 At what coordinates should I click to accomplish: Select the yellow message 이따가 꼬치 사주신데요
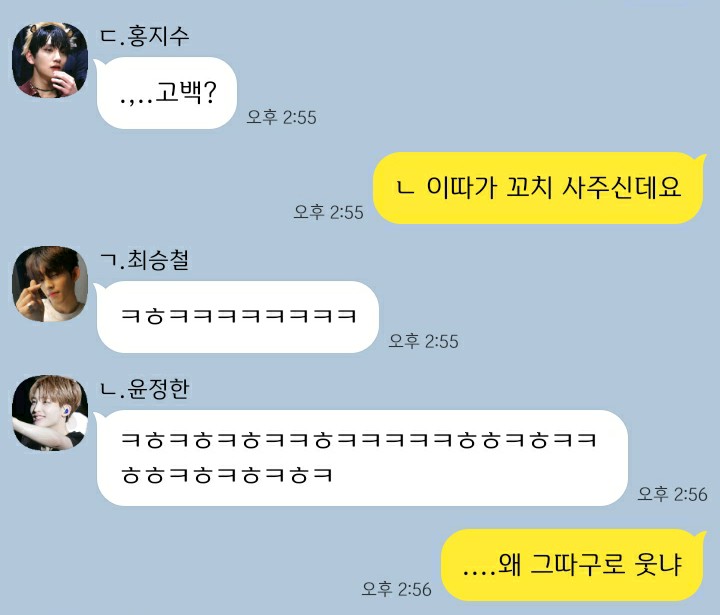538,188
